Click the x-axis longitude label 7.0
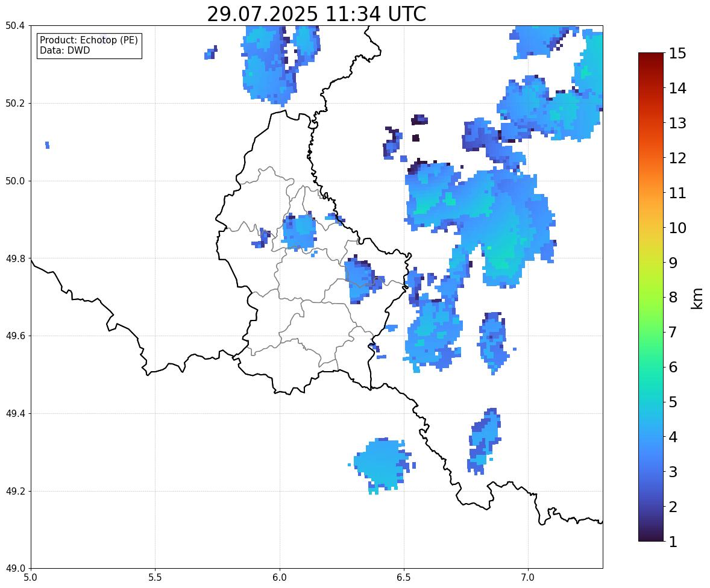 pos(528,578)
